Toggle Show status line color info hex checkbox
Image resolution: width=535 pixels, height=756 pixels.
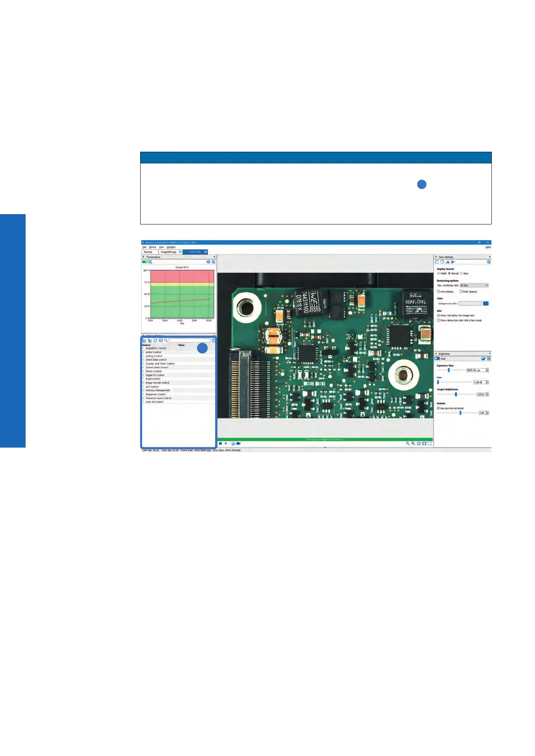[438, 321]
